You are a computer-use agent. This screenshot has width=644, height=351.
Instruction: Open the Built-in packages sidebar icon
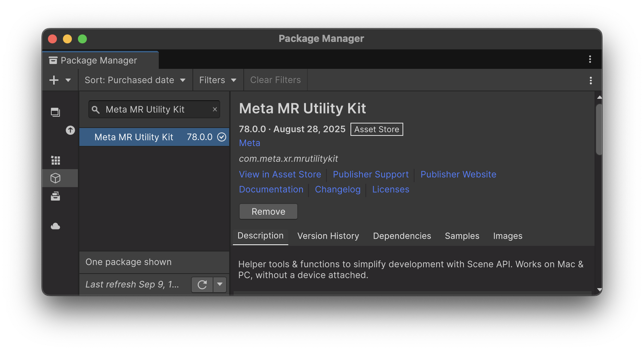click(55, 196)
